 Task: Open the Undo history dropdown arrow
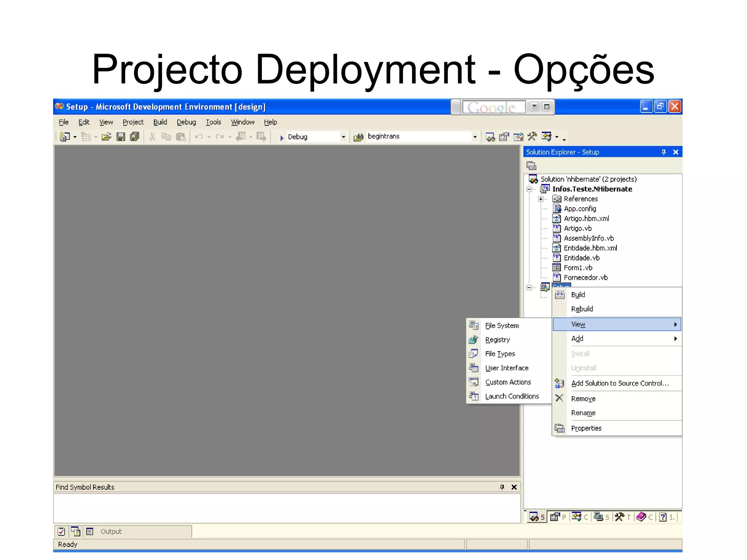pyautogui.click(x=209, y=137)
